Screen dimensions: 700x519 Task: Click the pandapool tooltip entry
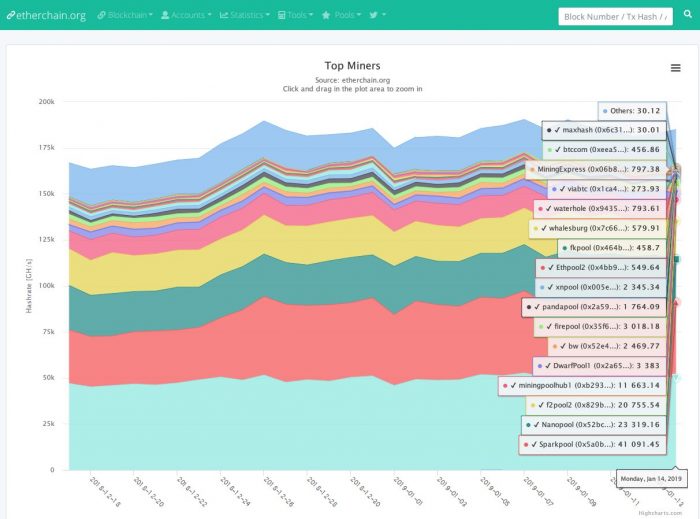click(x=594, y=307)
